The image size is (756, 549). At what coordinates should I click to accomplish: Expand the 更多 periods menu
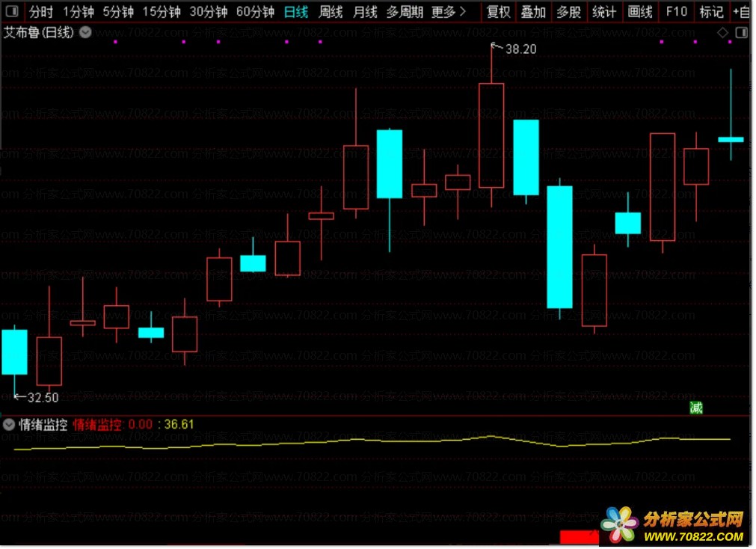(449, 11)
